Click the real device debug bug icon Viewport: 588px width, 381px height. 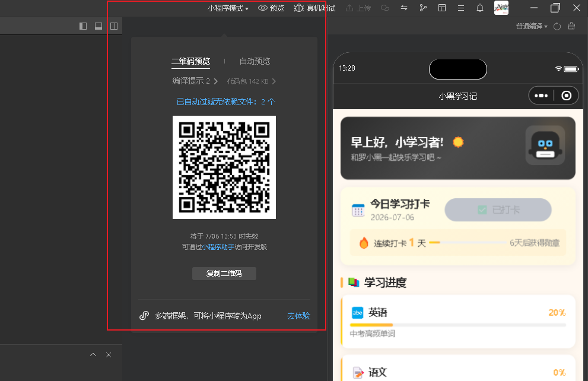pos(298,8)
